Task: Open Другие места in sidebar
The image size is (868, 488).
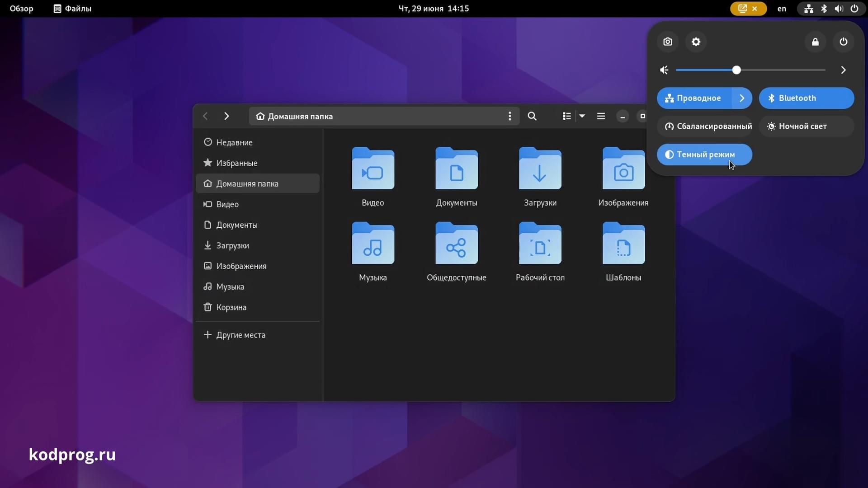Action: pos(258,335)
